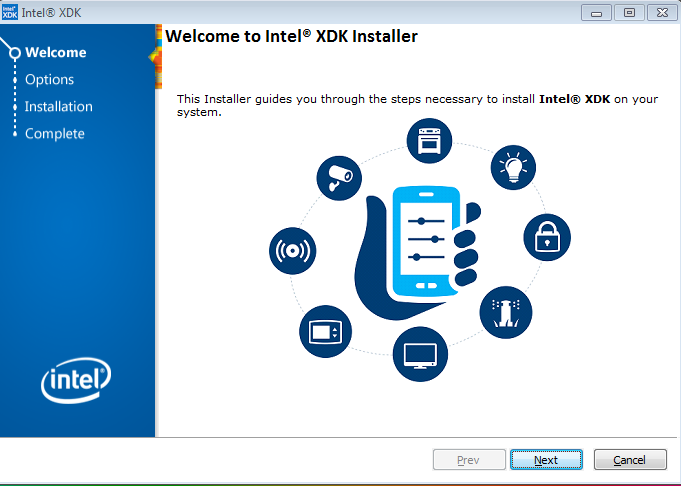Minimize the Intel XDK installer window
The height and width of the screenshot is (486, 681).
[x=596, y=13]
